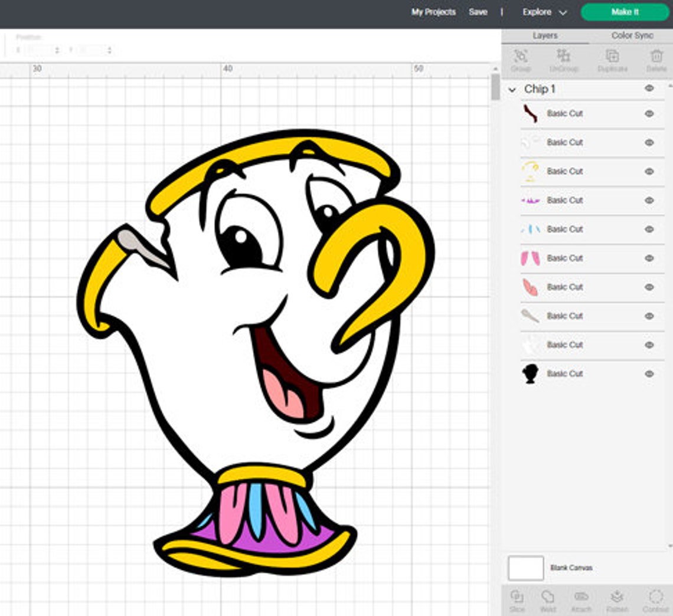Click the Group icon in Layers panel
This screenshot has width=673, height=616.
coord(521,61)
